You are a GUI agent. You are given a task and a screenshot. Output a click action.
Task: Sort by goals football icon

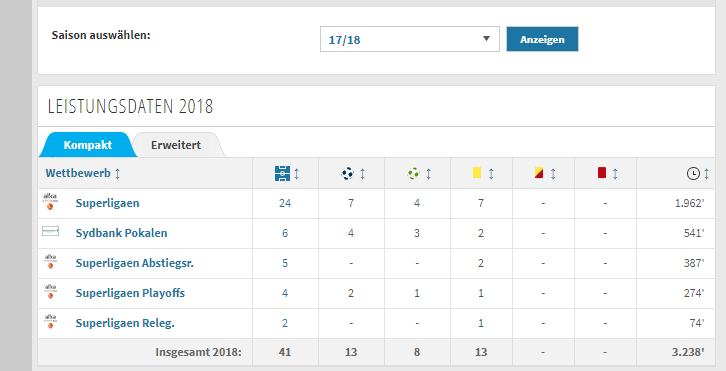tap(347, 174)
